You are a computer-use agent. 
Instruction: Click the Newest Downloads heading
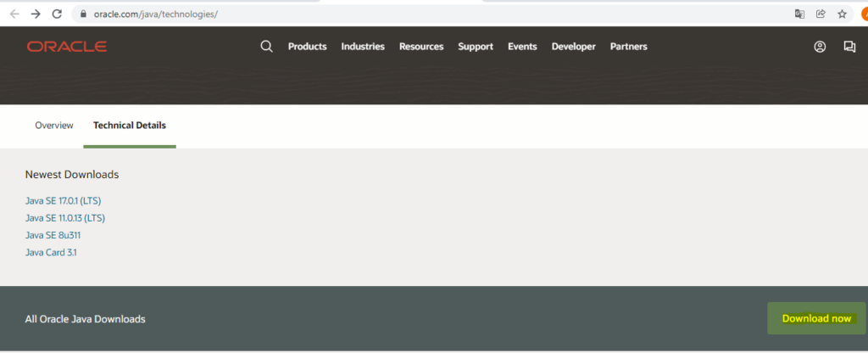(x=72, y=175)
